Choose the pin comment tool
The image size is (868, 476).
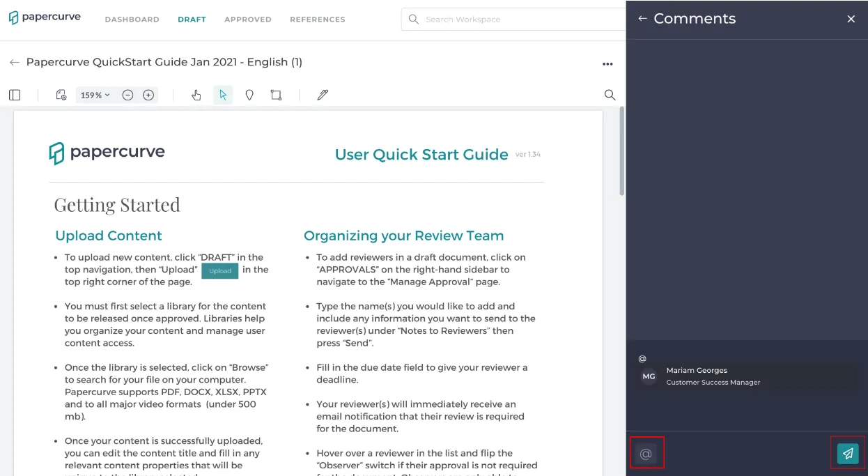(249, 95)
